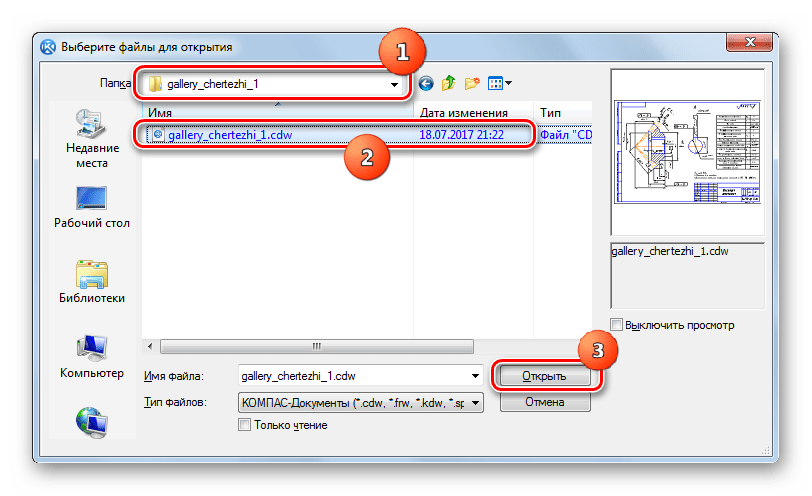
Task: Click the horizontal scrollbar in file list
Action: click(316, 346)
